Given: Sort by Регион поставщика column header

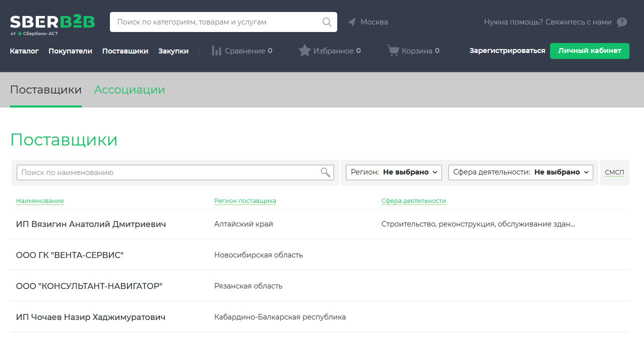Looking at the screenshot, I should [245, 201].
